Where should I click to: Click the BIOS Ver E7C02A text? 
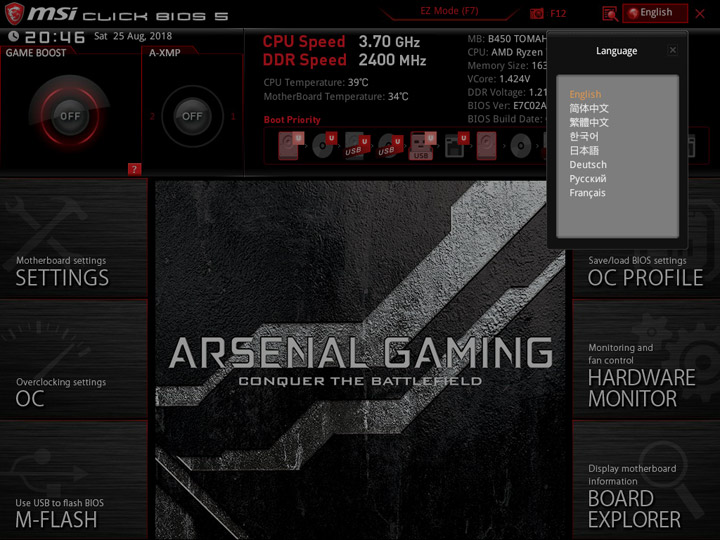pos(507,106)
